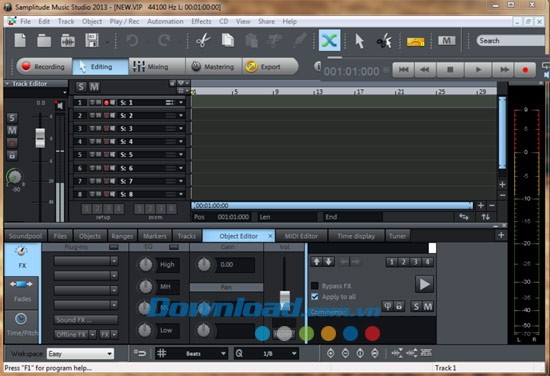Collapse the Track Editor panel
This screenshot has width=550, height=376.
pos(7,83)
